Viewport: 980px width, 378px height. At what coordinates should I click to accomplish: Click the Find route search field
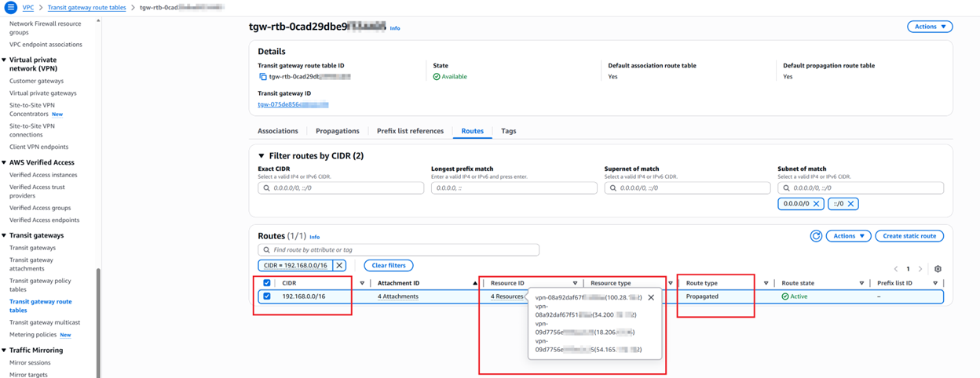pyautogui.click(x=399, y=250)
